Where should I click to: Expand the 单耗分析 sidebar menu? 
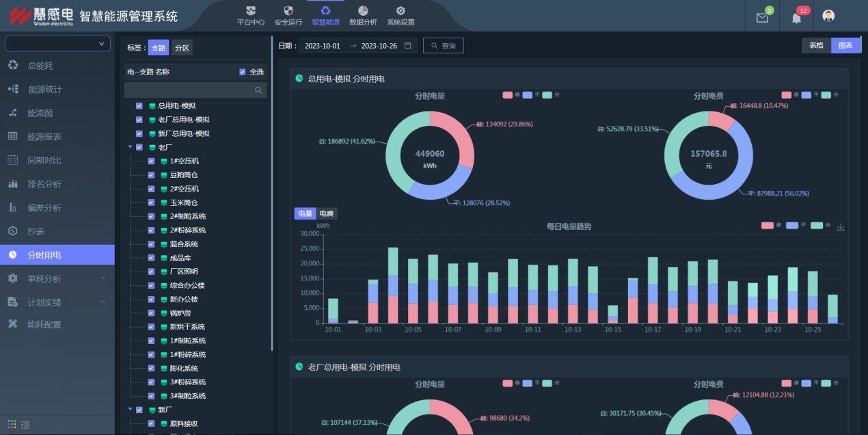pyautogui.click(x=57, y=278)
